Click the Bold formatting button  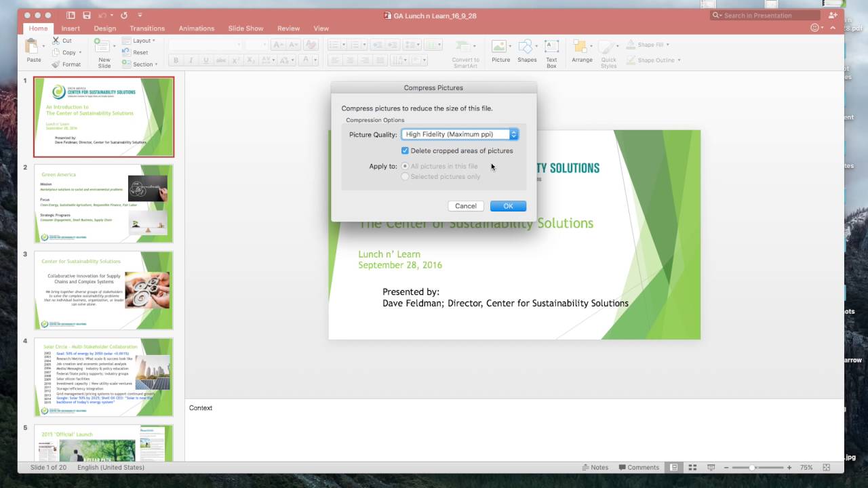[x=176, y=60]
